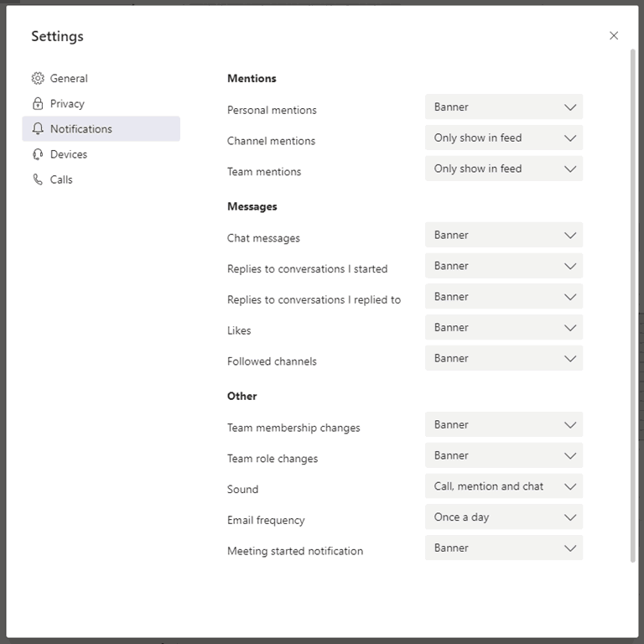Expand the Channel mentions dropdown
Viewport: 644px width, 644px height.
click(x=503, y=138)
